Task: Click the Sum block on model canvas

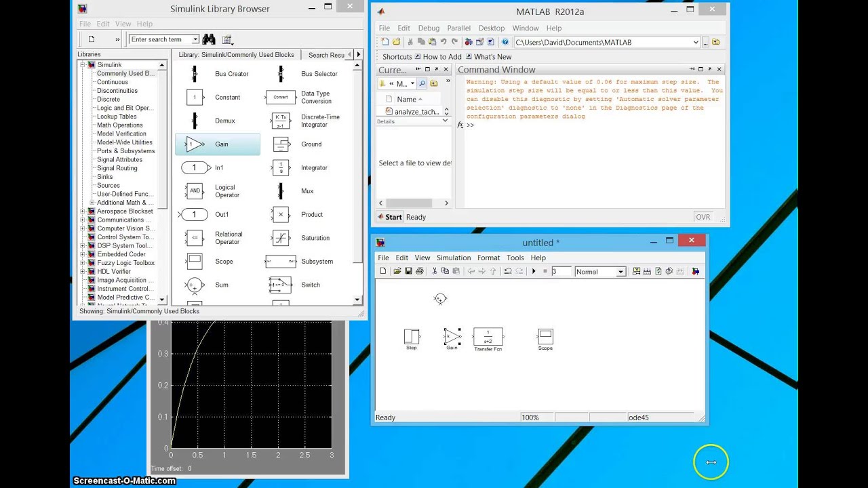Action: tap(440, 298)
